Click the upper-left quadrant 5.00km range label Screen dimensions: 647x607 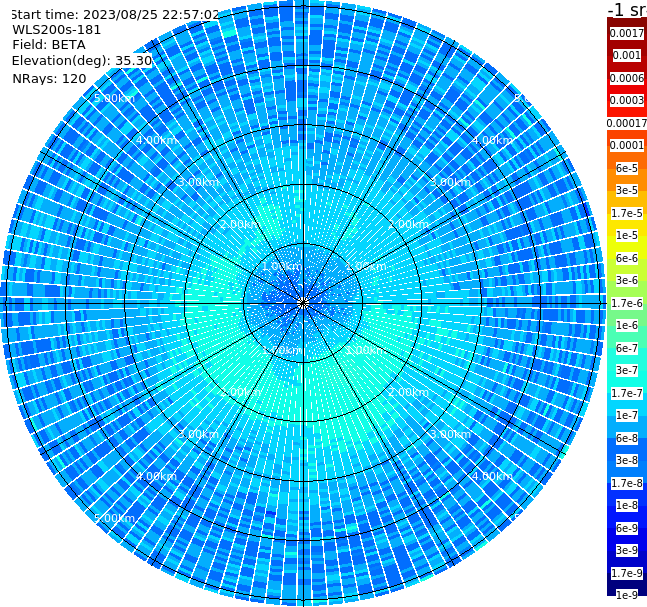114,98
